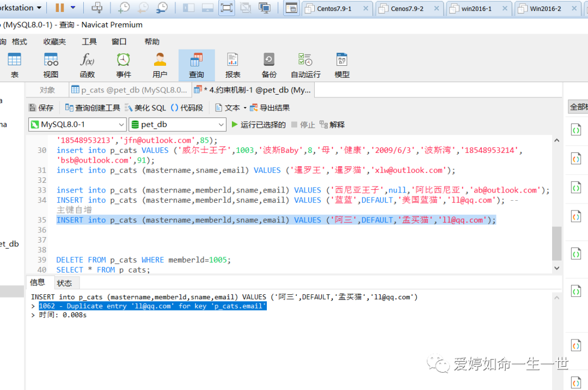Click the VMware library window icon
This screenshot has width=588, height=390.
pos(291,8)
